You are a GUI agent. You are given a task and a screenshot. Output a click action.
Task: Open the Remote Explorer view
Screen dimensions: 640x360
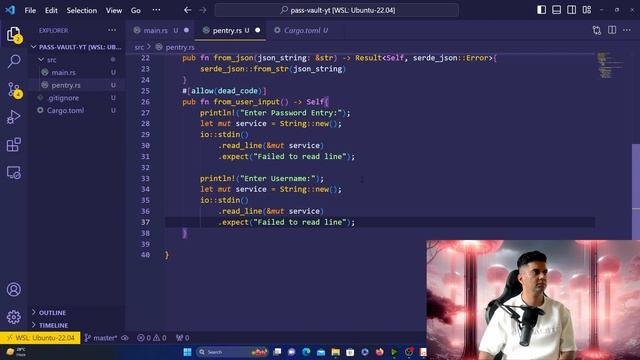point(14,173)
